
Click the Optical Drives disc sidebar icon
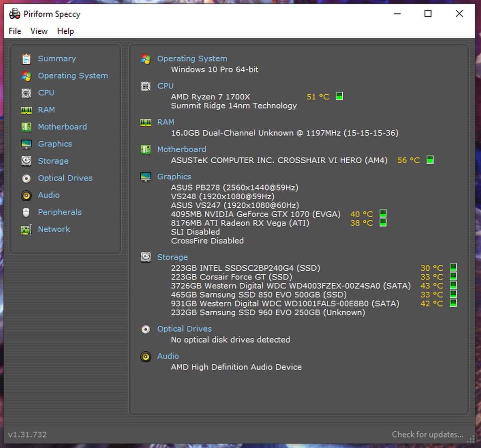pyautogui.click(x=26, y=178)
